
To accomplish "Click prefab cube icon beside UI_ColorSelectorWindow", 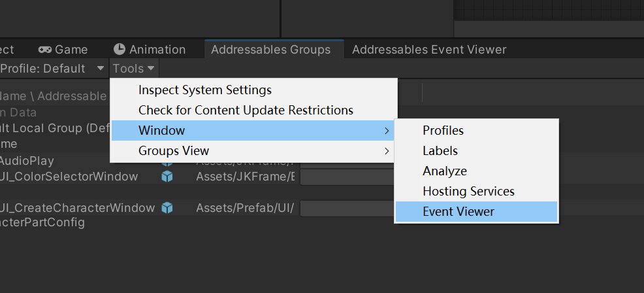I will click(x=167, y=177).
